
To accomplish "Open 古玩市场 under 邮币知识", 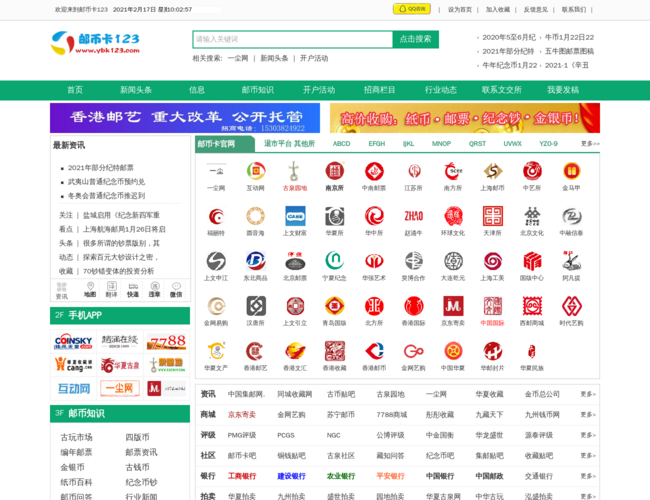I will [76, 437].
